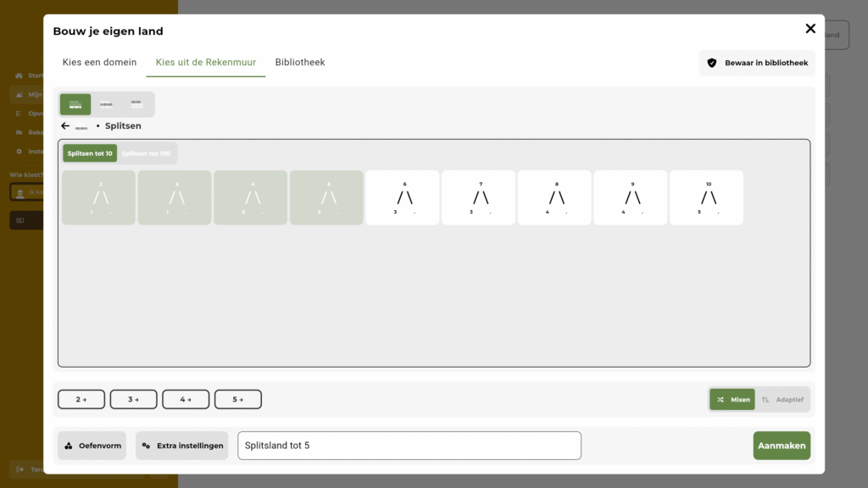
Task: Click the Splitsland tot 5 name field
Action: (409, 446)
